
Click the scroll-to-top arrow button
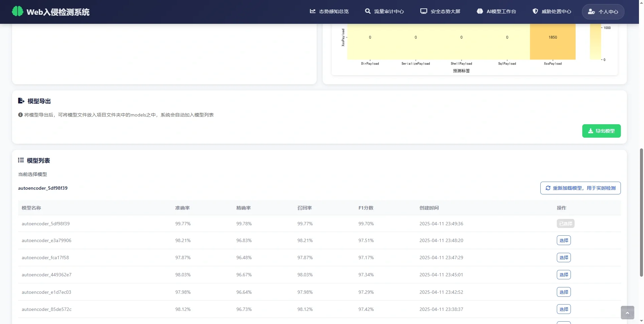[627, 313]
